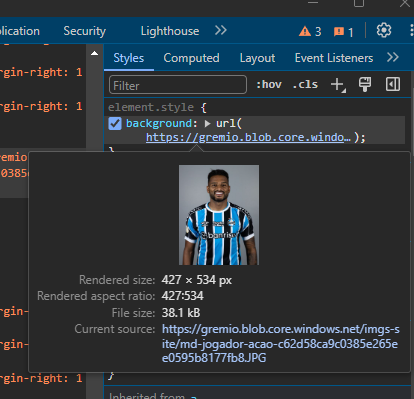Click the styles Filter input field

pos(178,85)
